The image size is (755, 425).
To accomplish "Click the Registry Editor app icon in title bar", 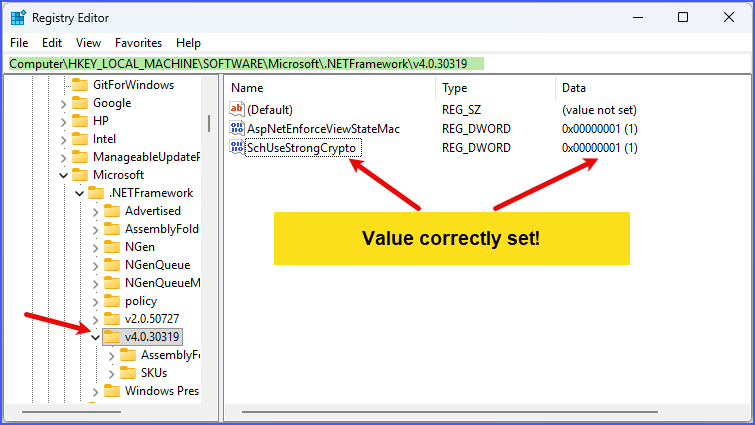I will click(x=17, y=17).
